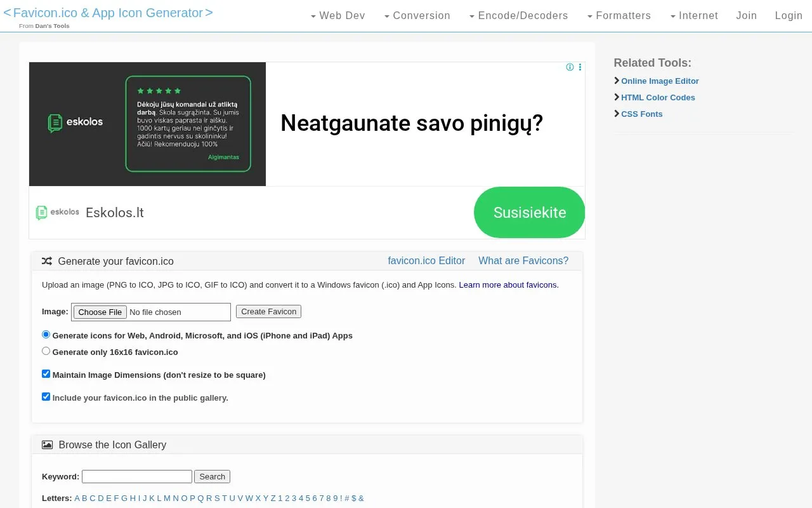Toggle Include your favicon.ico in public gallery

coord(46,397)
